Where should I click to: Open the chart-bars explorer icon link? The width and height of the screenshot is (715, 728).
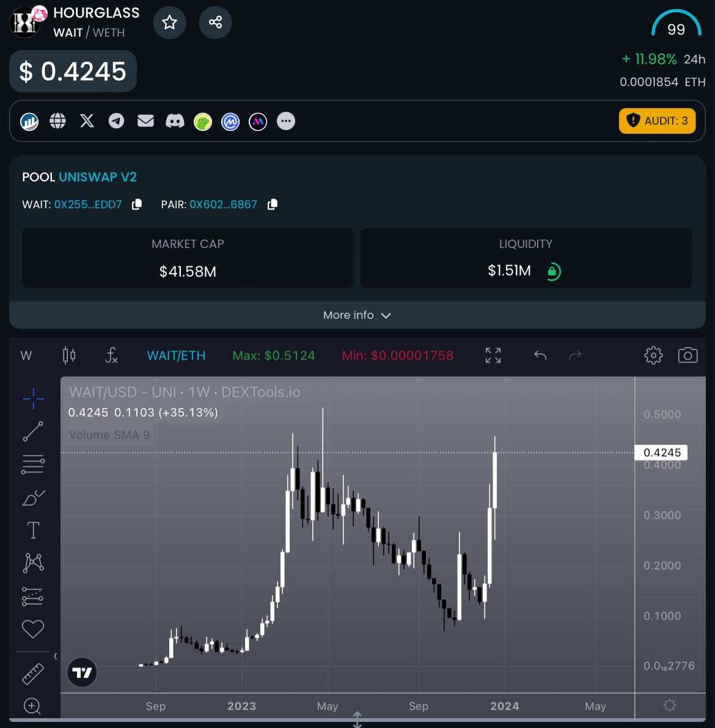(x=29, y=122)
